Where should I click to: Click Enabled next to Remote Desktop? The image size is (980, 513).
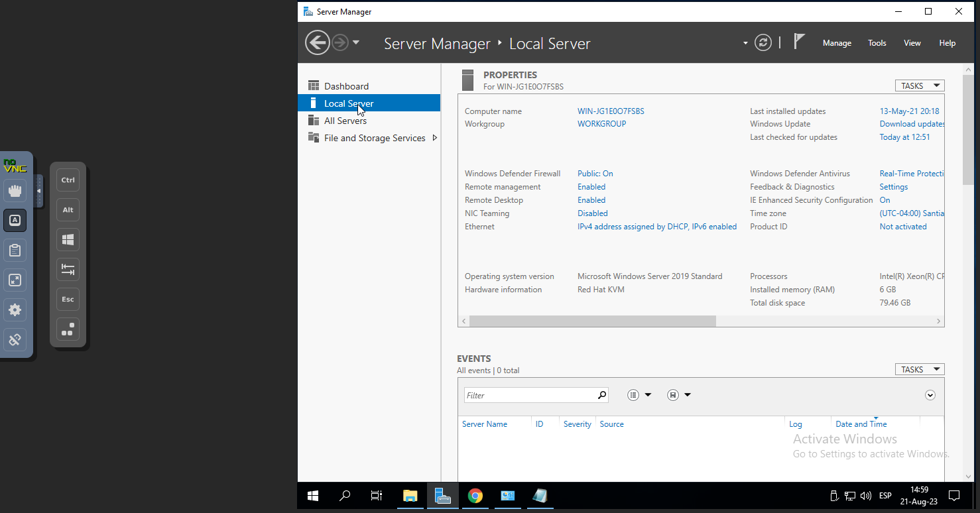click(591, 200)
